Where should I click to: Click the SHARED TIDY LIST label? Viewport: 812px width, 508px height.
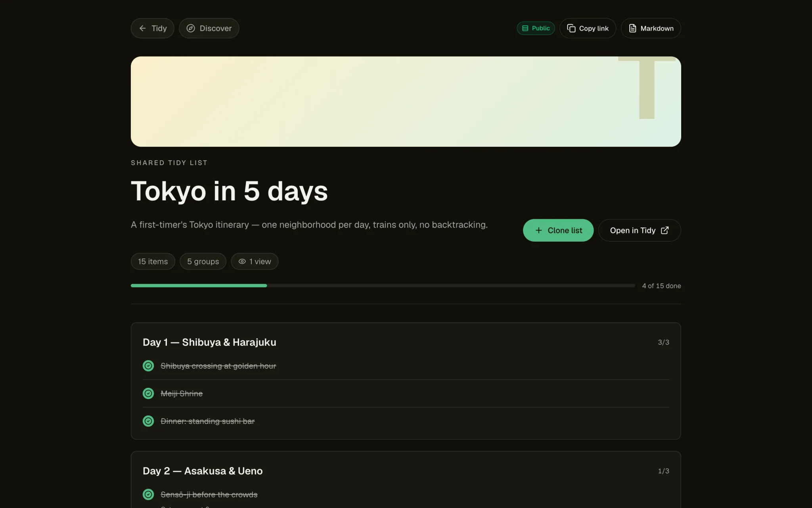169,163
